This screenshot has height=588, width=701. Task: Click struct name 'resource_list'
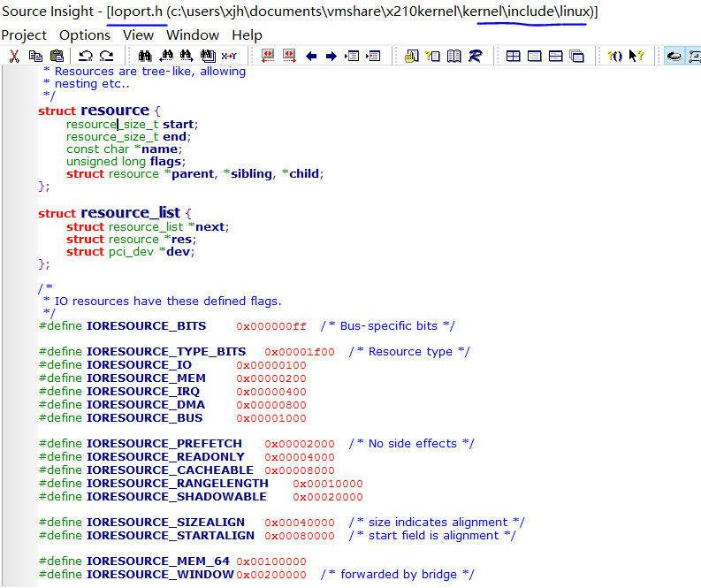(x=131, y=212)
